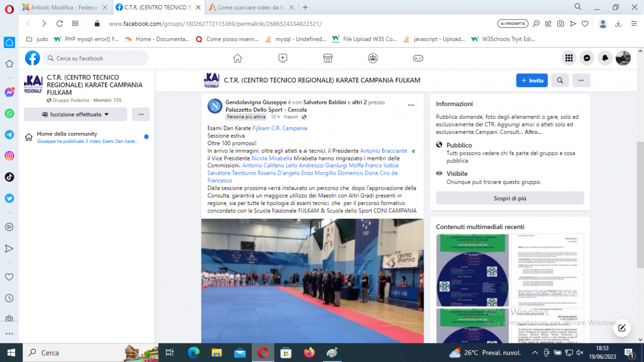
Task: Open Opera sidebar history clock icon
Action: [10, 298]
